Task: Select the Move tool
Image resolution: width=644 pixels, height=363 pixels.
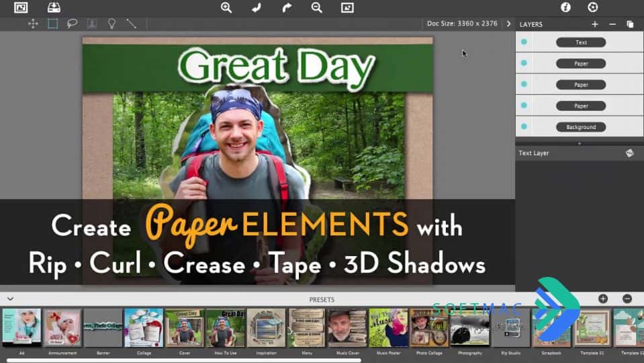Action: (33, 24)
